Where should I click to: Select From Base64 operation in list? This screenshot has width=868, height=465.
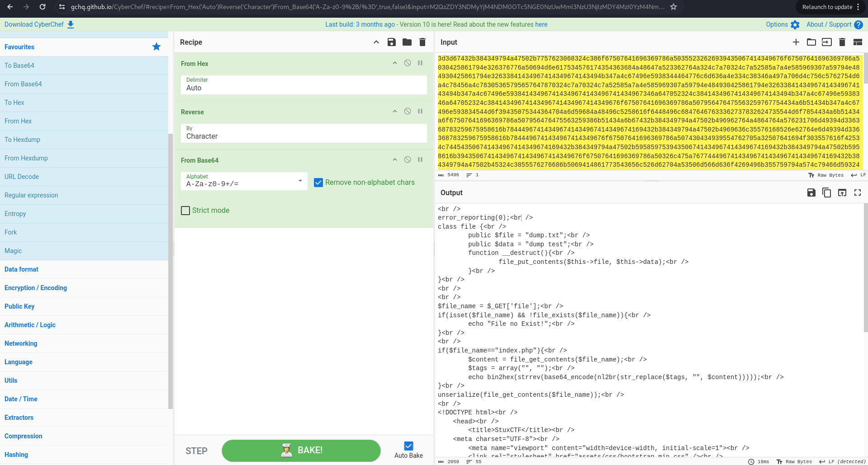point(84,84)
